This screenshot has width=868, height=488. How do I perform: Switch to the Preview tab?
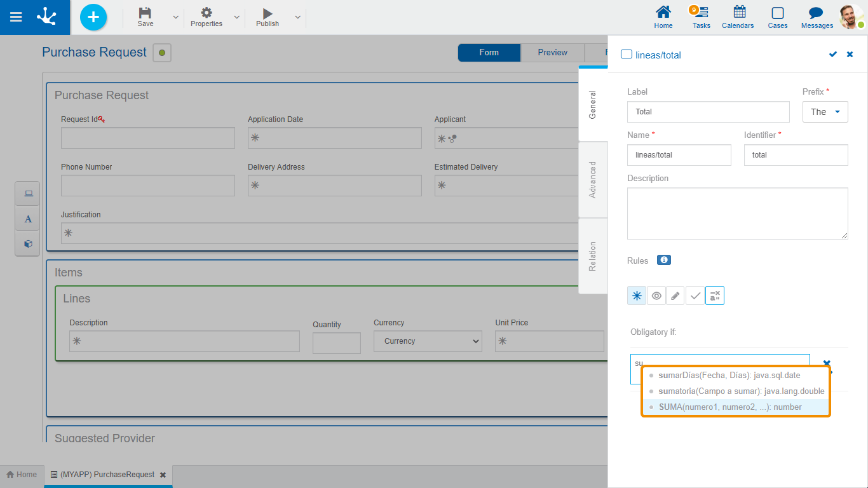click(552, 53)
